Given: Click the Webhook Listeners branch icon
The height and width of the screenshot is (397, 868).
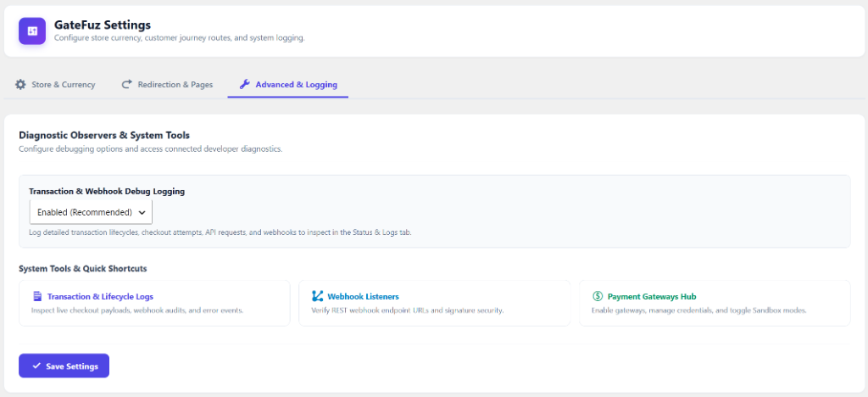Looking at the screenshot, I should tap(317, 296).
